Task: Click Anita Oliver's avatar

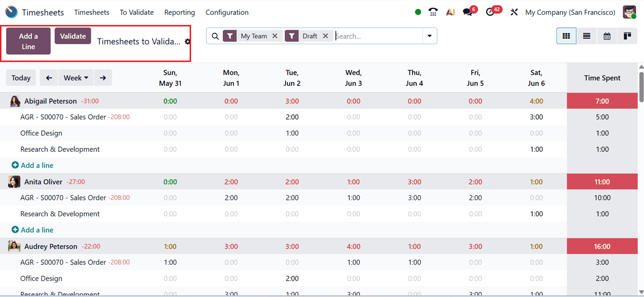Action: (14, 182)
